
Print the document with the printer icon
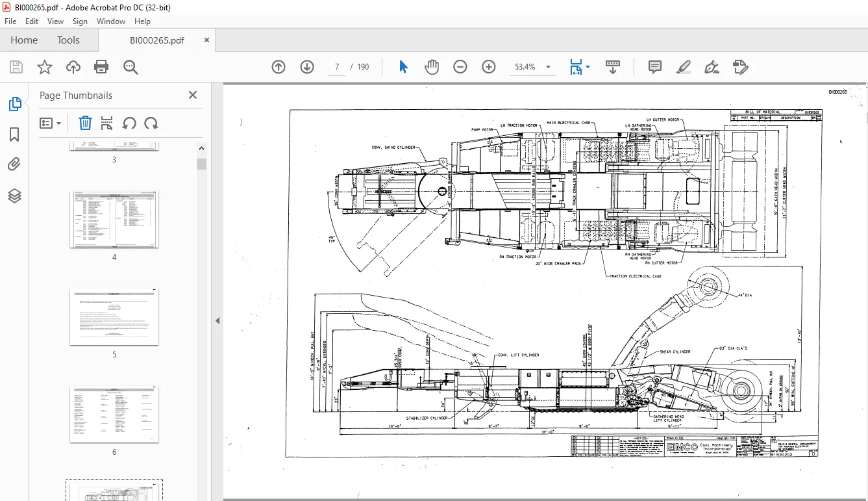[101, 67]
